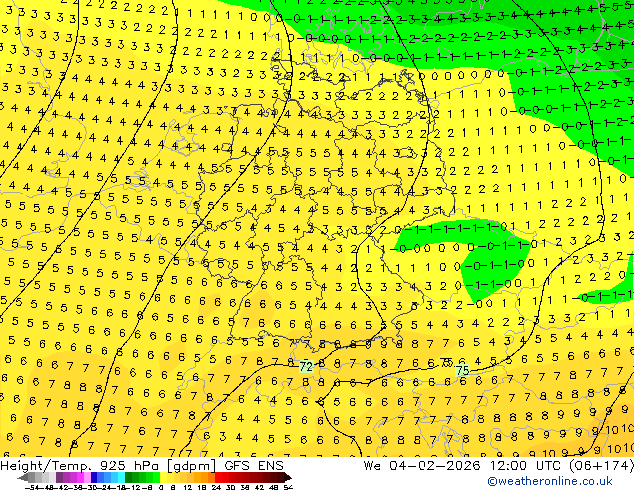Screen dimensions: 634x490
Task: Open the weatheronline.co.uk copyright link
Action: (x=550, y=481)
